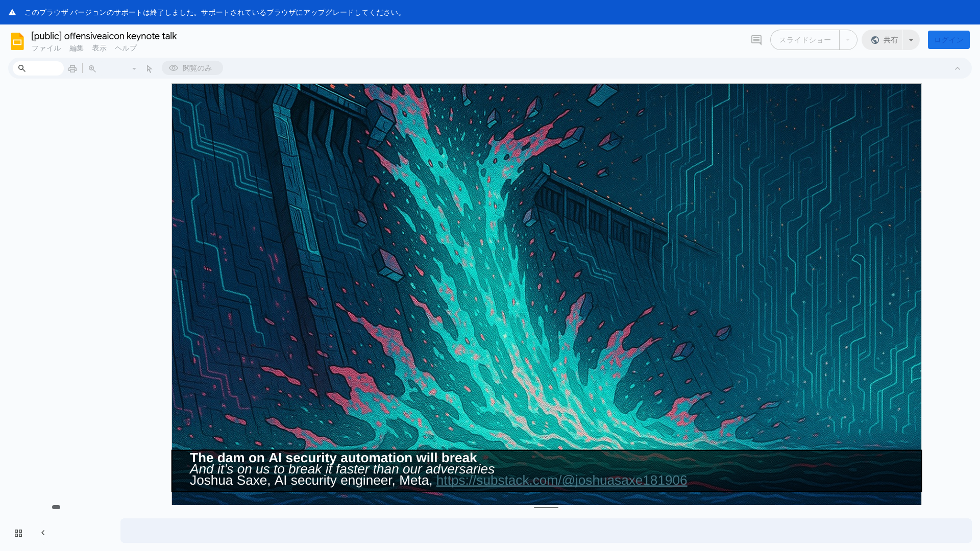The image size is (980, 551).
Task: Click the warning triangle in banner
Action: click(12, 12)
